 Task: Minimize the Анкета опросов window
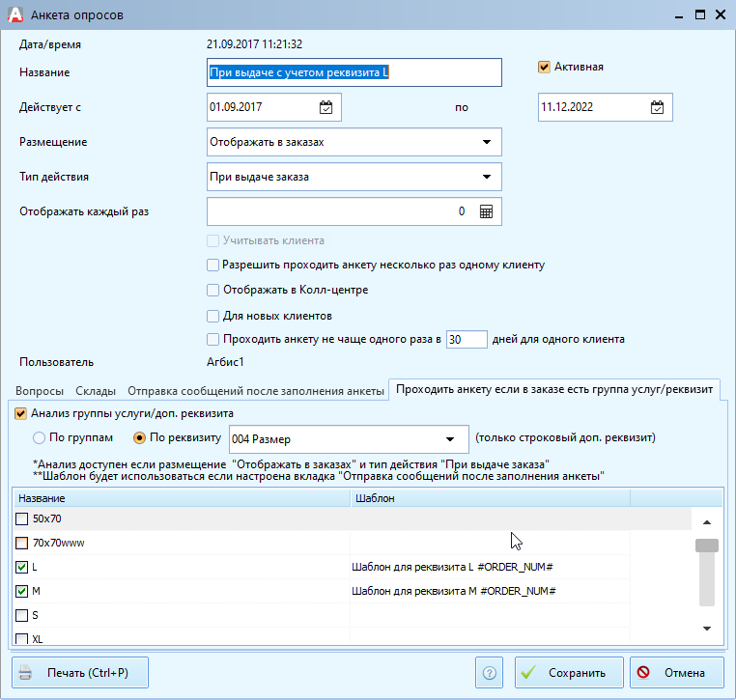(679, 15)
